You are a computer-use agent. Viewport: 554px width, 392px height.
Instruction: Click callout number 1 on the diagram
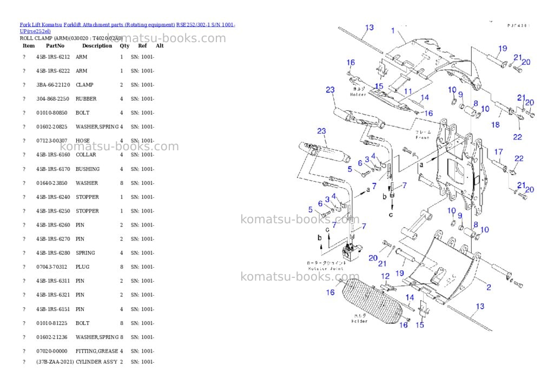[x=393, y=31]
